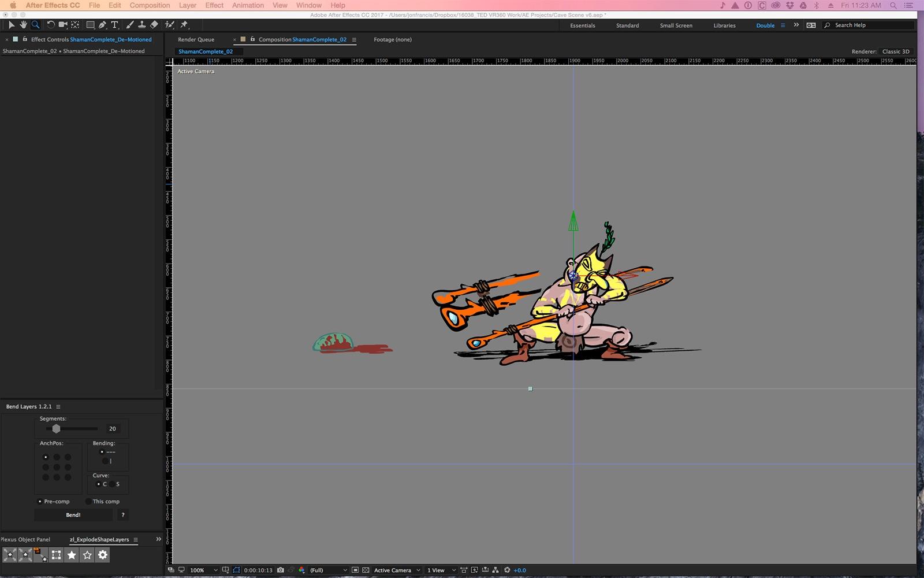This screenshot has height=578, width=924.
Task: Choose the S curve radio button
Action: pyautogui.click(x=112, y=484)
